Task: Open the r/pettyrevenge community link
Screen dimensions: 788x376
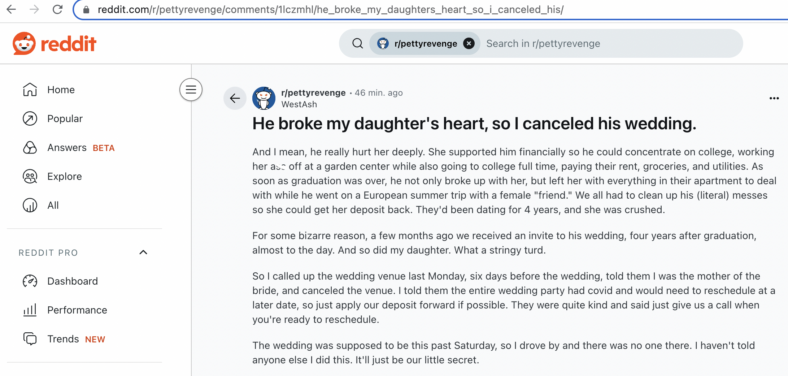Action: pos(313,93)
